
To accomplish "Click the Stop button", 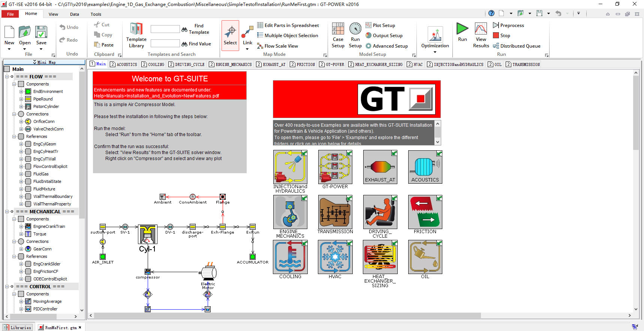I will coord(502,36).
